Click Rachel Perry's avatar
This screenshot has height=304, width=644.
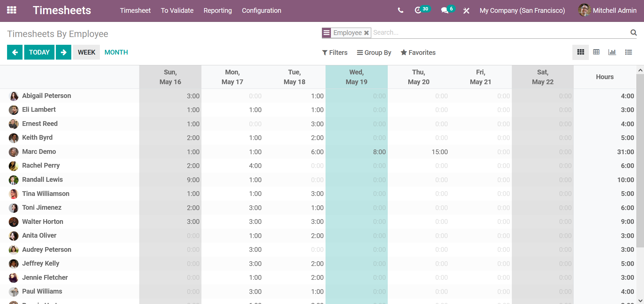[x=13, y=166]
